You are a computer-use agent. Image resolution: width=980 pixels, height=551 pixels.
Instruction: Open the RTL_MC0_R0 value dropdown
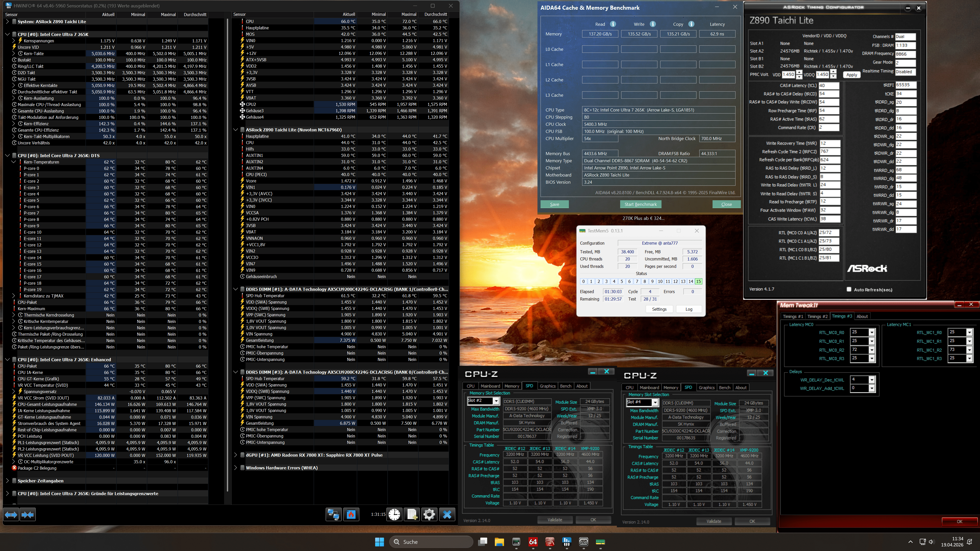click(872, 332)
